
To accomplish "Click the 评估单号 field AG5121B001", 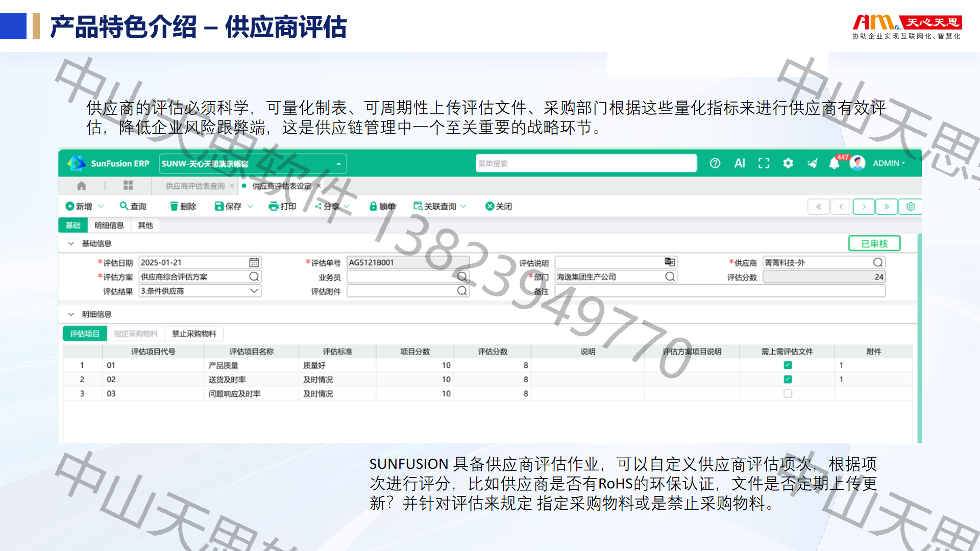I will (x=408, y=262).
